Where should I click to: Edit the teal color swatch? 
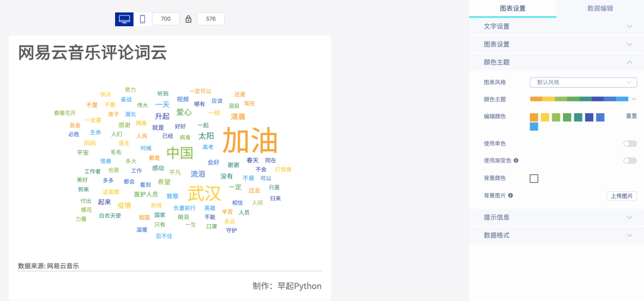coord(578,117)
